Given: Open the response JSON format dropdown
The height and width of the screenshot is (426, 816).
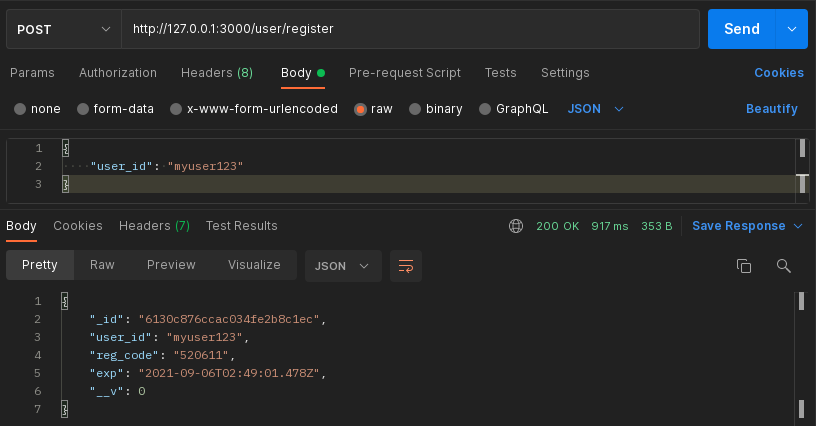Looking at the screenshot, I should pos(342,265).
